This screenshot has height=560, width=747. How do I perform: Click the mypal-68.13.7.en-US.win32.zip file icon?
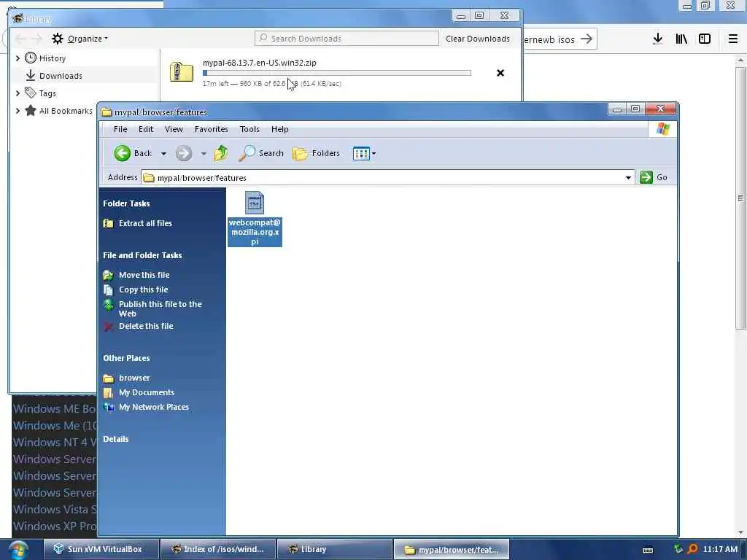tap(182, 72)
